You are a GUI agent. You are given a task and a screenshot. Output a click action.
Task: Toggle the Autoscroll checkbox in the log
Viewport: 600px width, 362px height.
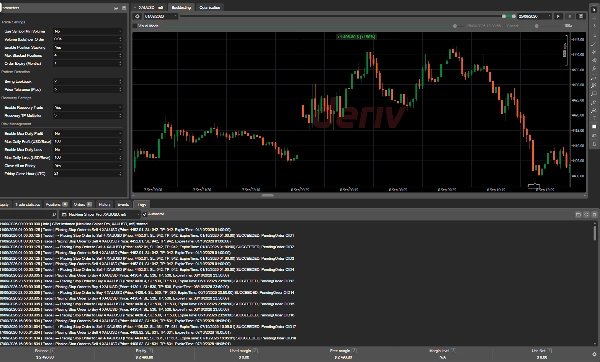[x=145, y=214]
